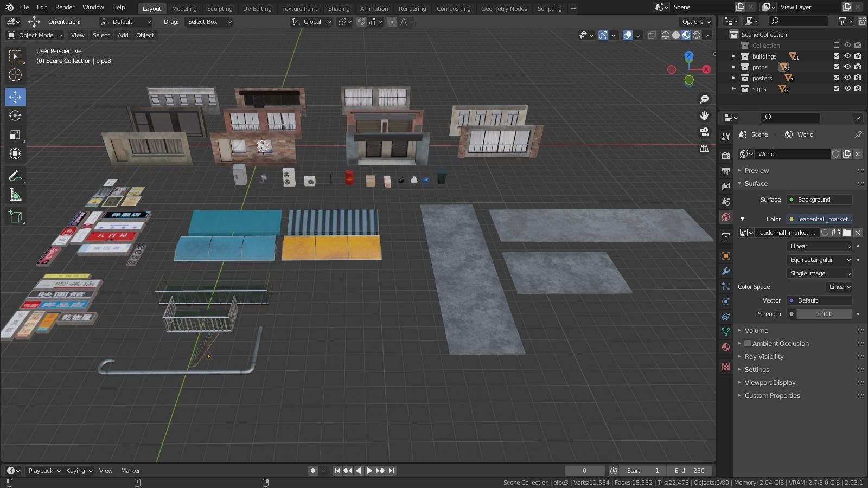Toggle X-ray display in viewport header

click(x=652, y=35)
